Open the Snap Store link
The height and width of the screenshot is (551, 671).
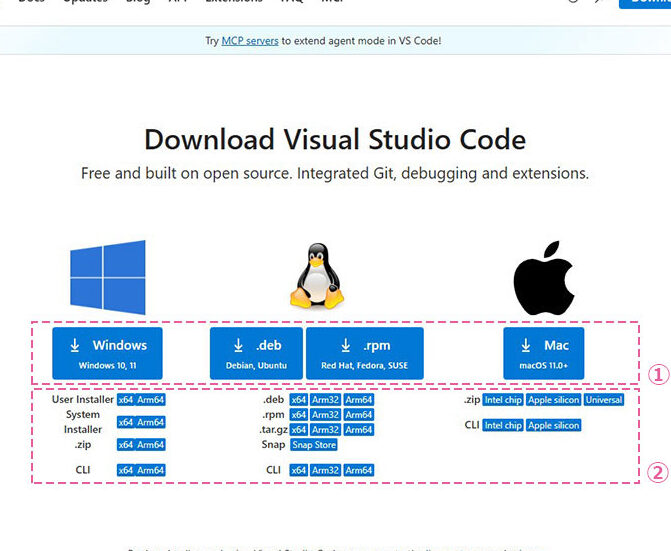[313, 445]
